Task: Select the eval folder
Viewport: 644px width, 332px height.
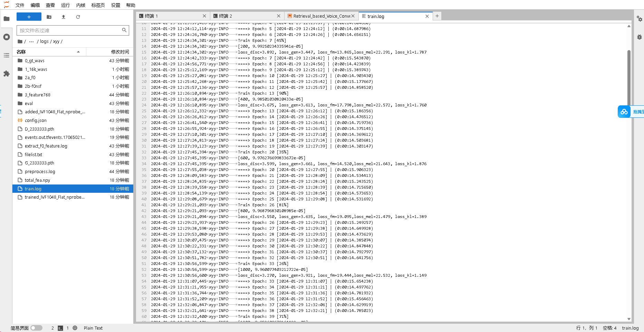Action: tap(73, 103)
